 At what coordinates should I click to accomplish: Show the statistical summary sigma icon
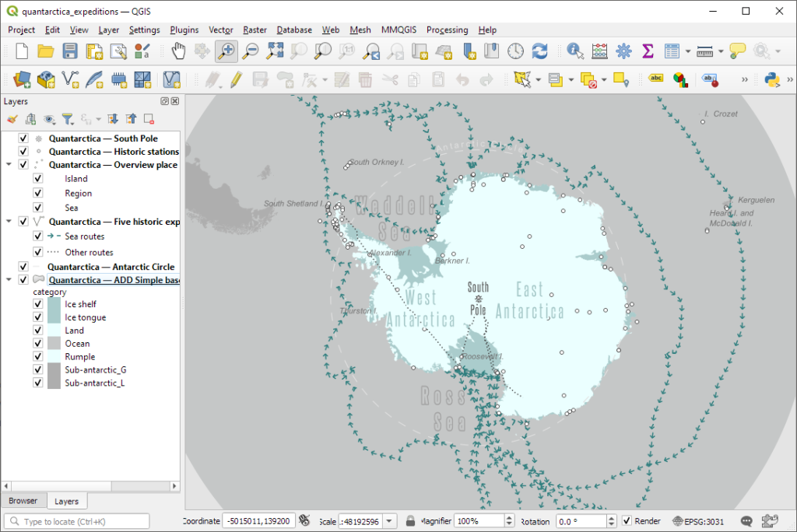coord(648,51)
